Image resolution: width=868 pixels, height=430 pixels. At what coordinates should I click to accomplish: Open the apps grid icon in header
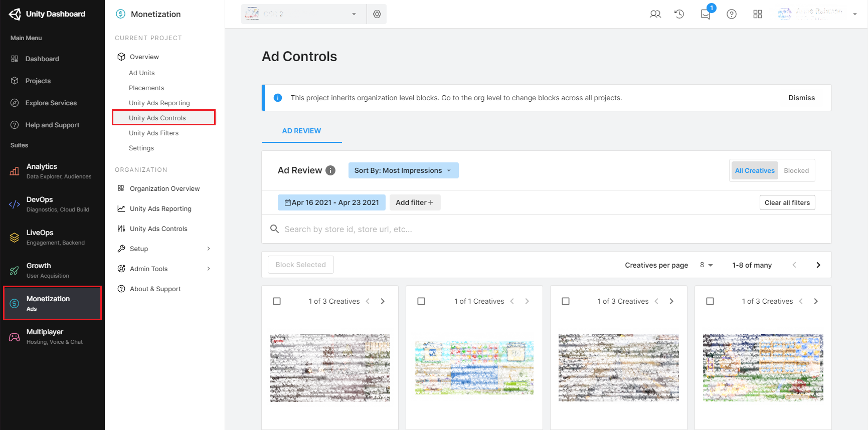[758, 14]
